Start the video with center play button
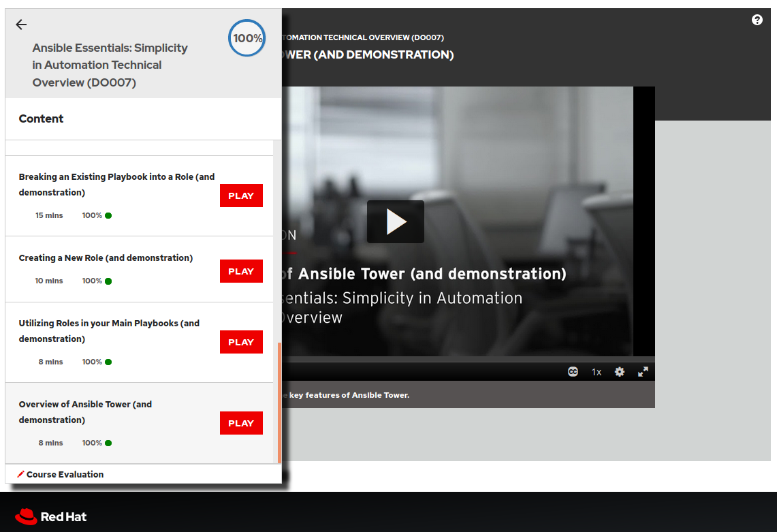 point(396,221)
